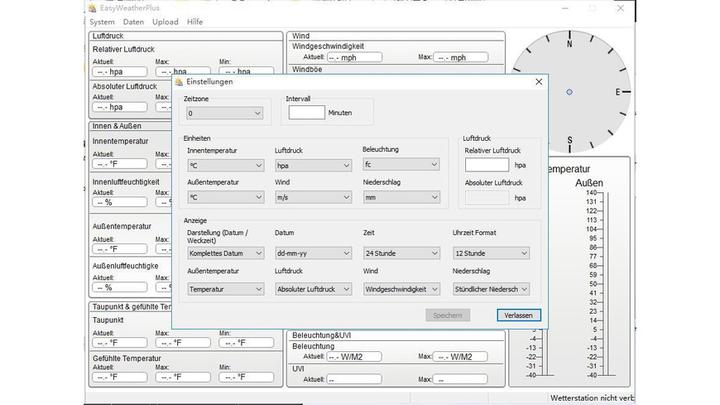Click the Außentemperatur Aktuell °F field in main window
Viewport: 720px width, 405px height.
point(119,249)
